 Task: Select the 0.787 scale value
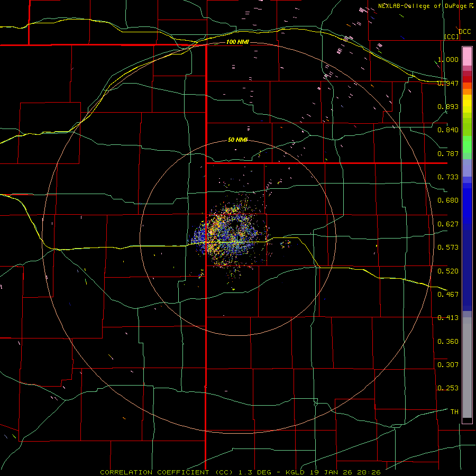coord(448,153)
